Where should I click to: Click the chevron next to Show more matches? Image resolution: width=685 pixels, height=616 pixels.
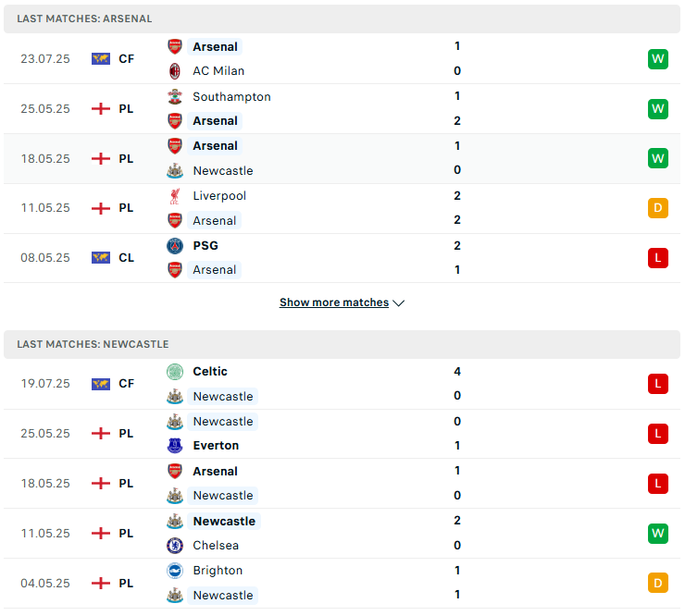tap(398, 303)
